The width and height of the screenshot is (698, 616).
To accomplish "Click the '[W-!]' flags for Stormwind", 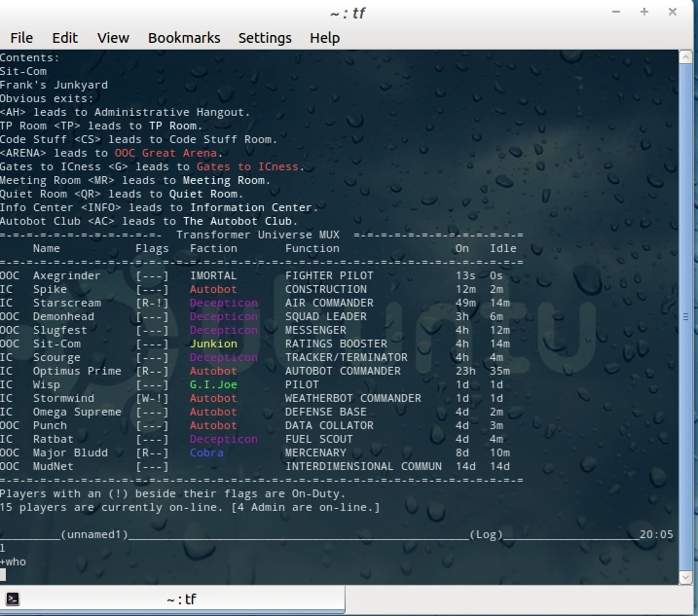I will click(152, 398).
